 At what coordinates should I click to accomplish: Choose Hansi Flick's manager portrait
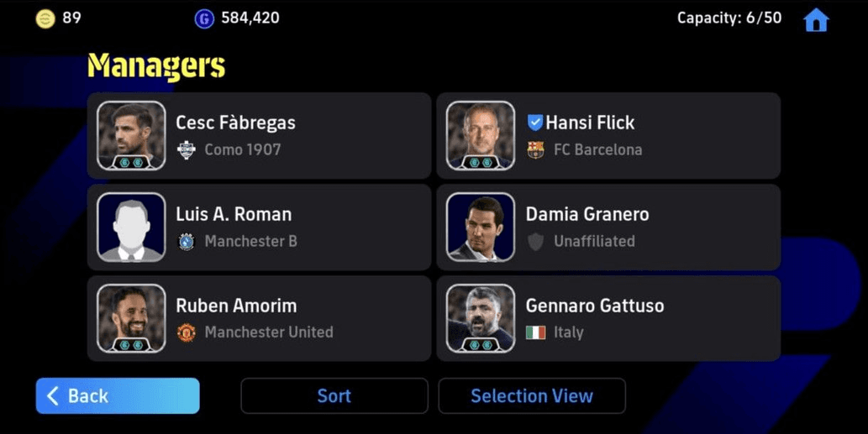pyautogui.click(x=481, y=135)
